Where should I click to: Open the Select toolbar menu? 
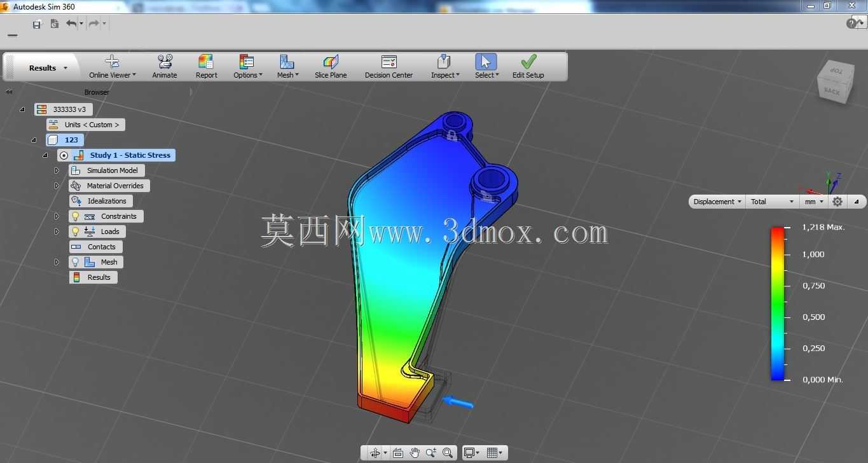point(486,67)
